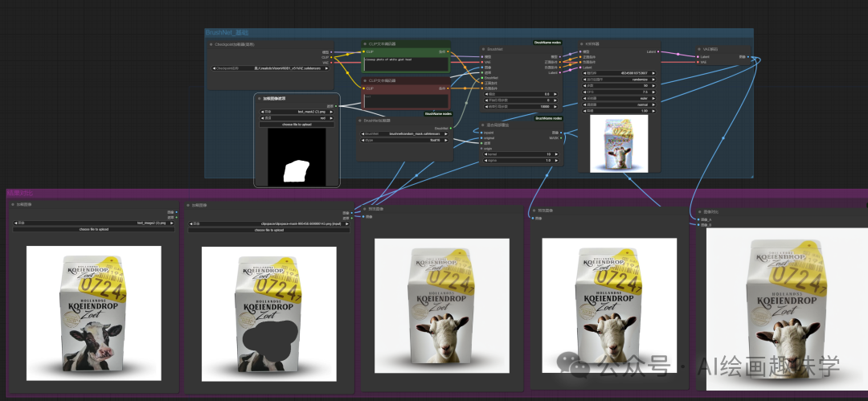
Task: Open the test_image2 (3).png image dropdown
Action: coord(93,223)
